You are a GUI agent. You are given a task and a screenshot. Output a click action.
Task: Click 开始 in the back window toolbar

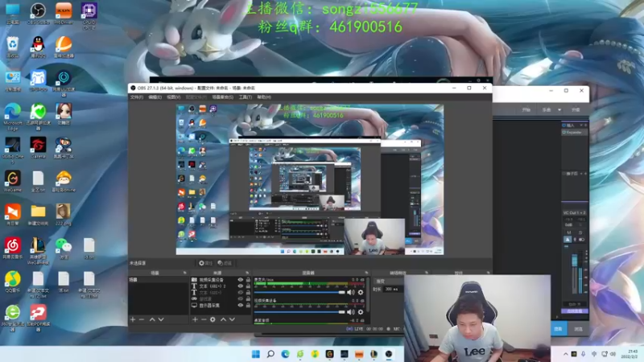click(526, 110)
